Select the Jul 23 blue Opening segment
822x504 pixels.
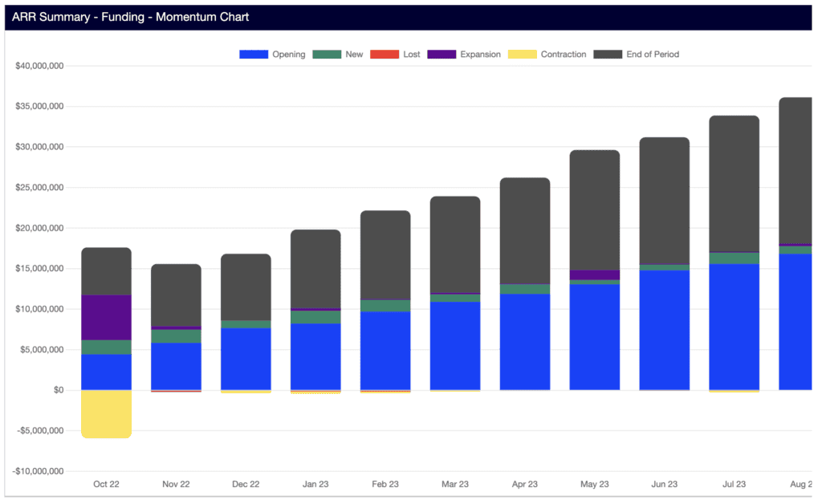(x=734, y=327)
